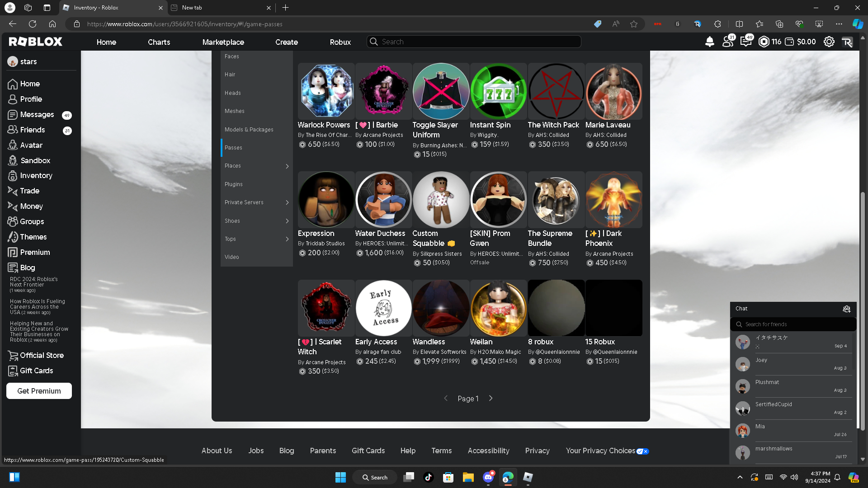868x488 pixels.
Task: Click the Roblox search field
Action: pos(474,42)
